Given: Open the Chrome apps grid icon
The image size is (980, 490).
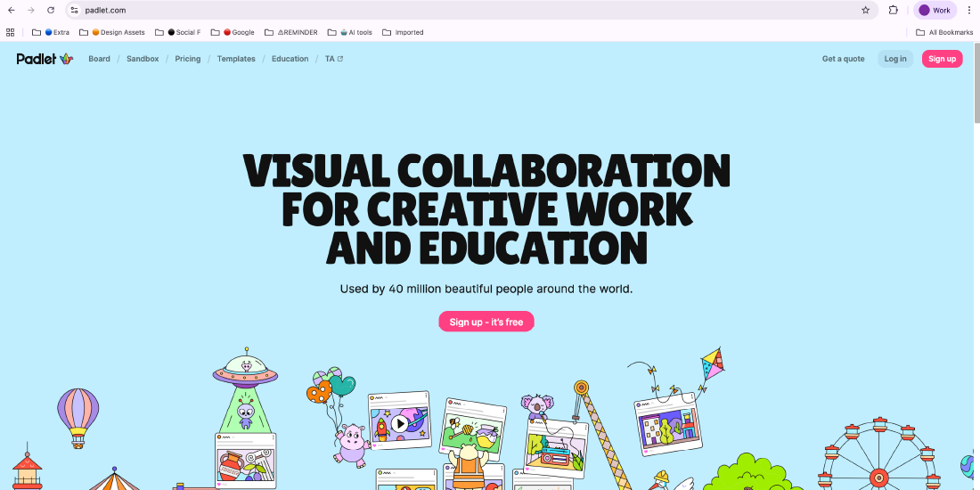Looking at the screenshot, I should click(11, 32).
